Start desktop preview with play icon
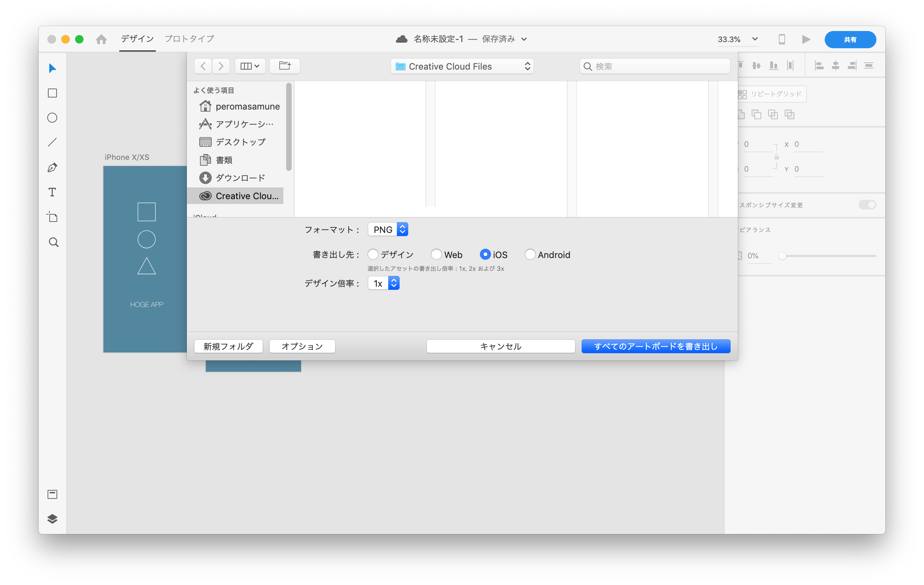This screenshot has height=585, width=924. point(806,39)
